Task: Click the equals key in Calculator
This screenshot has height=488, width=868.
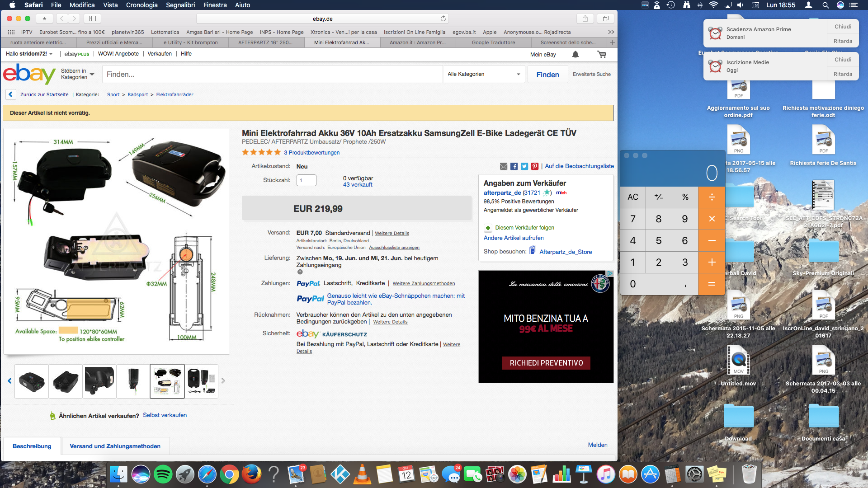Action: [x=712, y=284]
